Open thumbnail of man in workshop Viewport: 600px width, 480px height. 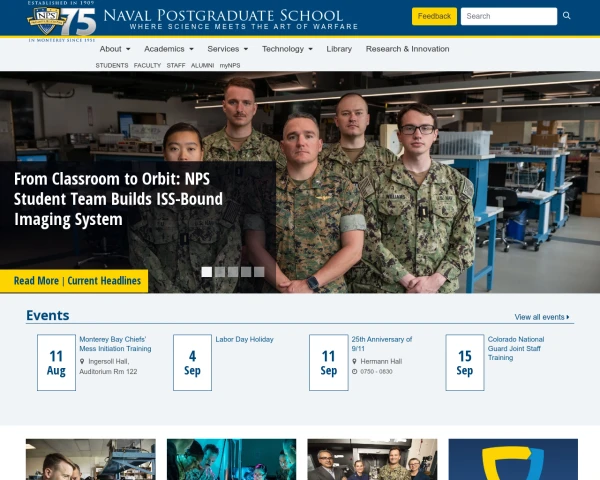tap(91, 459)
